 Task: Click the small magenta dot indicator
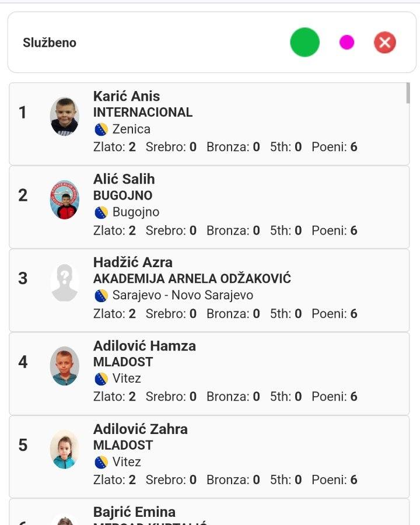point(347,42)
